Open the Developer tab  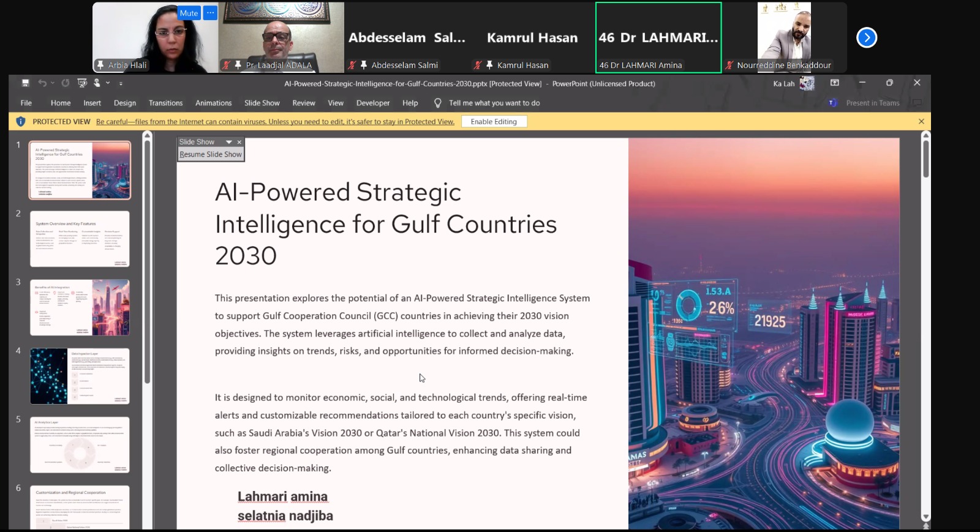pyautogui.click(x=373, y=103)
